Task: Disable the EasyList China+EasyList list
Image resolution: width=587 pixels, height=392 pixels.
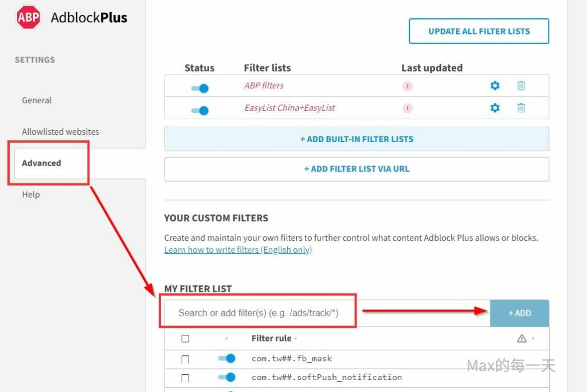Action: 200,110
